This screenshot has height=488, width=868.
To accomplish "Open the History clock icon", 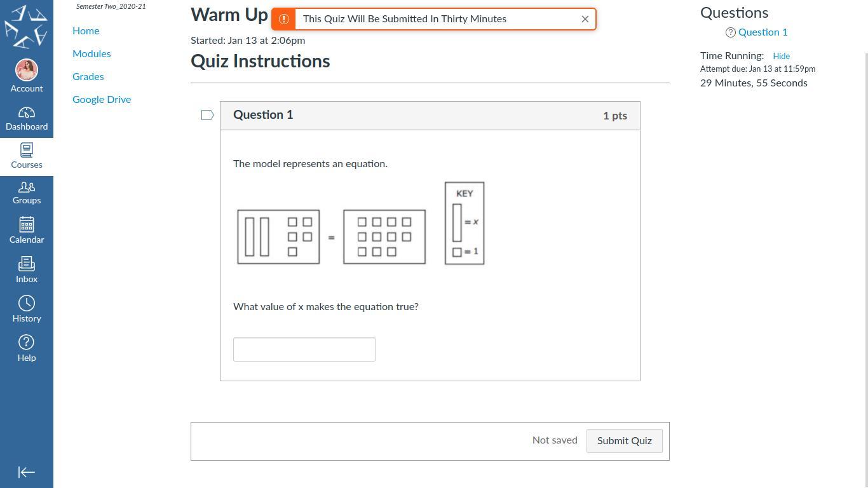I will tap(27, 303).
